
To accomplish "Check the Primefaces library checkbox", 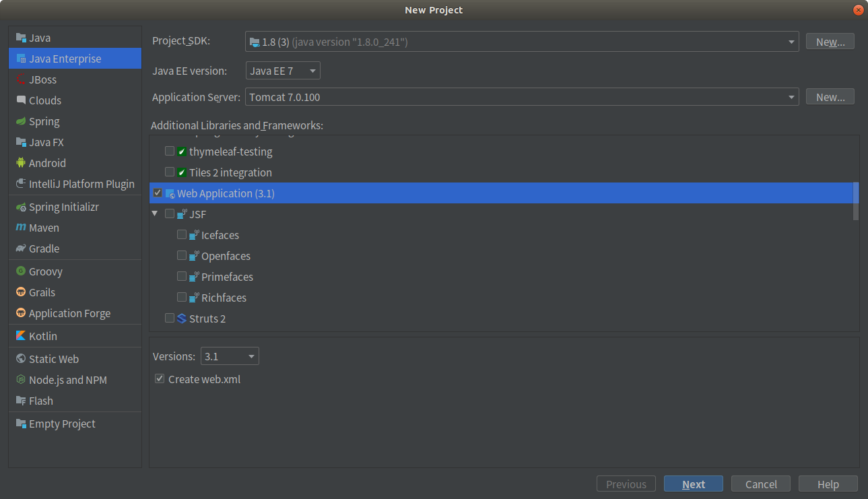I will click(181, 276).
